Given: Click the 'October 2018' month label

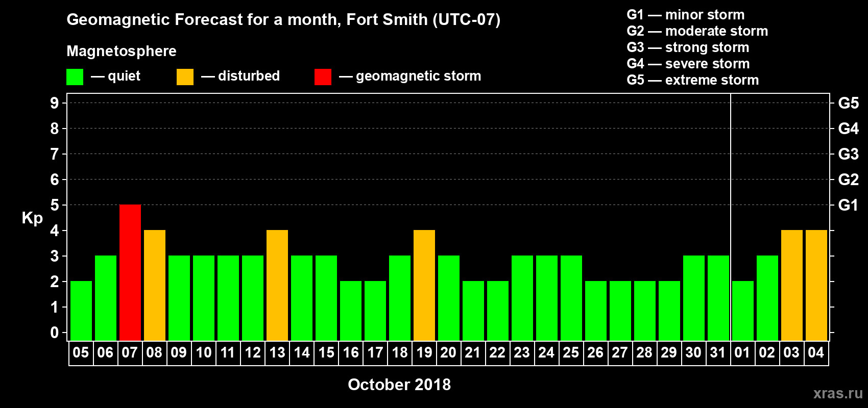Looking at the screenshot, I should pyautogui.click(x=399, y=385).
